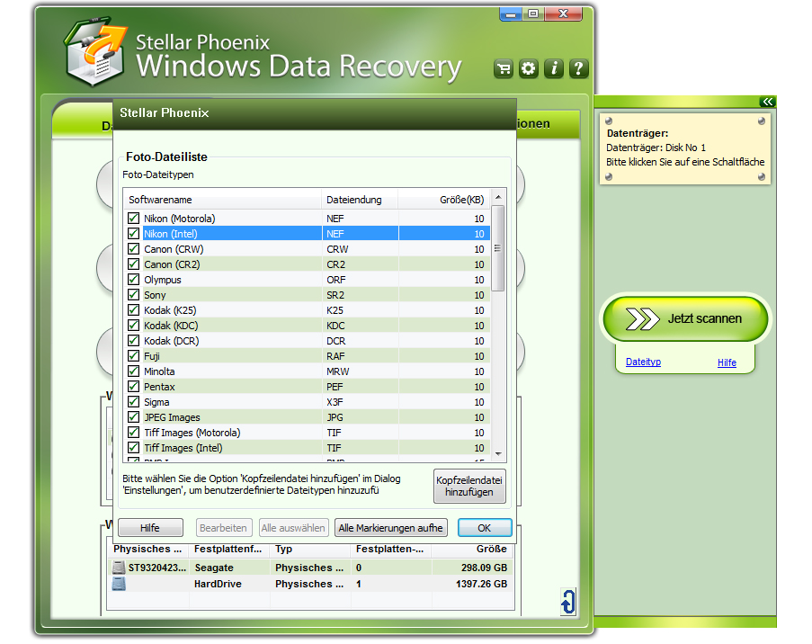Uncheck JPEG Images checkbox
The width and height of the screenshot is (812, 644).
point(134,416)
